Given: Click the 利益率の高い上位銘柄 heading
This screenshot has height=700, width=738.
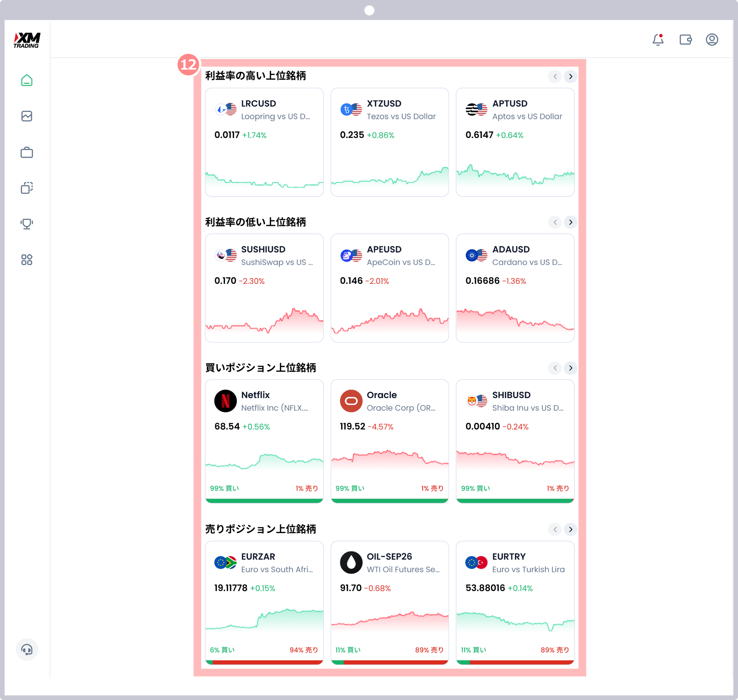Looking at the screenshot, I should click(255, 76).
